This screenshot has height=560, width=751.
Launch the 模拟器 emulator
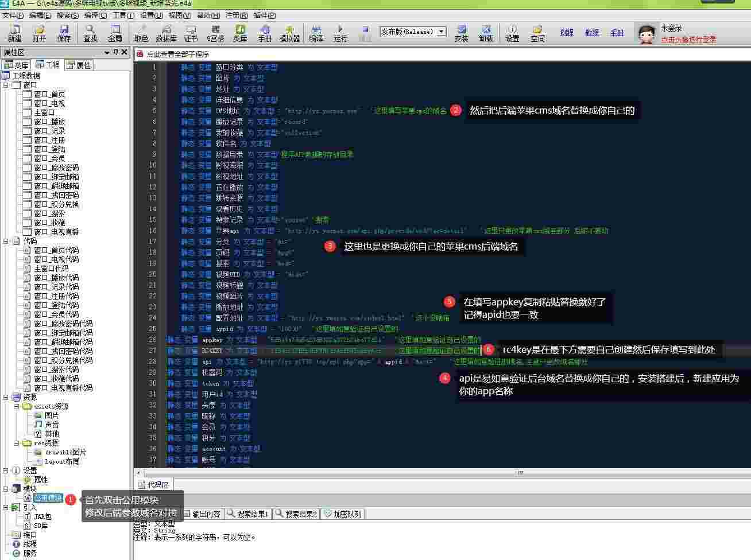click(289, 33)
